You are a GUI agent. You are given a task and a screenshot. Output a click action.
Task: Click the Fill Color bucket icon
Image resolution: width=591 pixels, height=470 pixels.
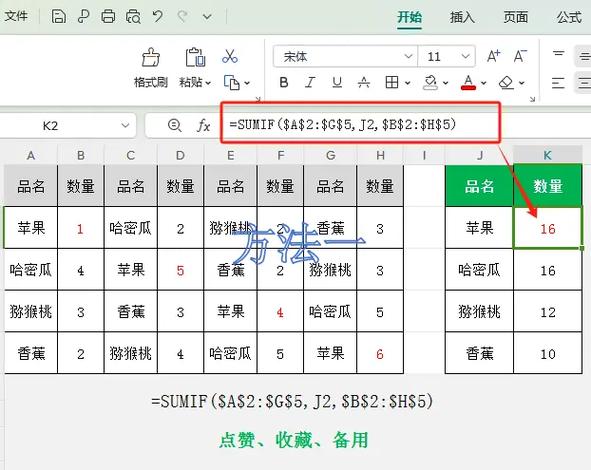pyautogui.click(x=430, y=82)
